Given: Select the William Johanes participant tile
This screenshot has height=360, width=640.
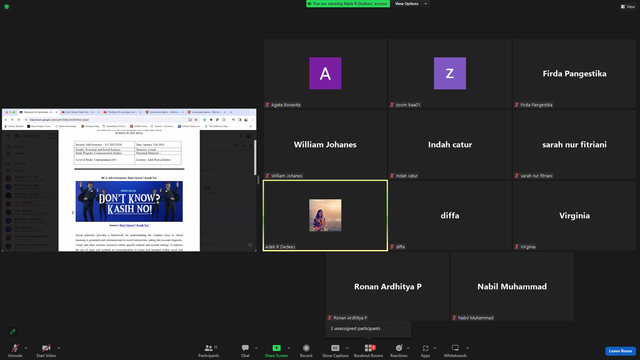Looking at the screenshot, I should [325, 144].
